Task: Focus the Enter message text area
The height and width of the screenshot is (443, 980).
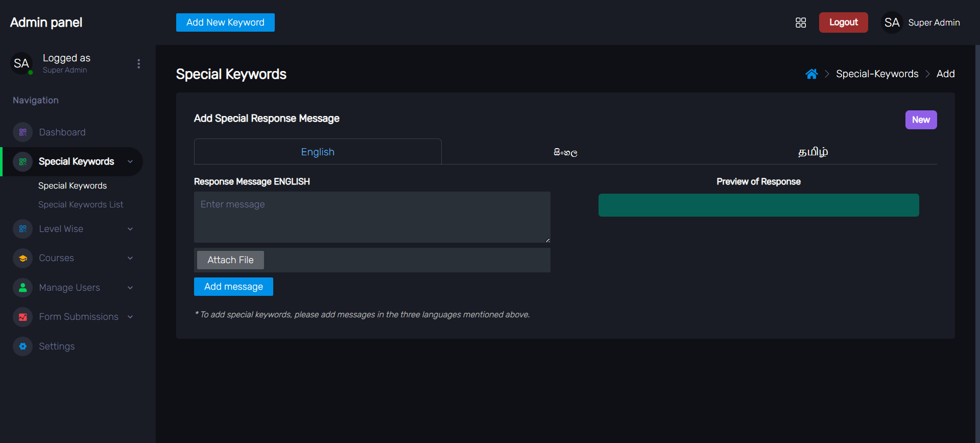Action: pos(372,217)
